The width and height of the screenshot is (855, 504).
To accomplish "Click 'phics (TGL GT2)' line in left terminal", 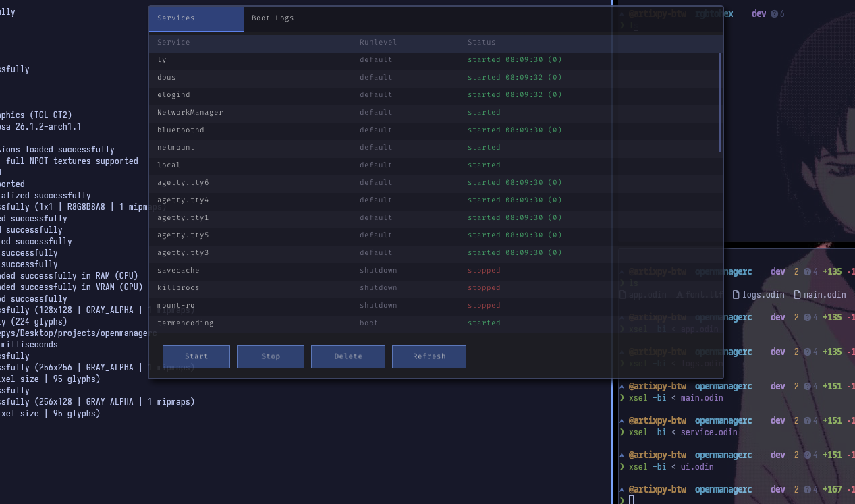I will (36, 115).
